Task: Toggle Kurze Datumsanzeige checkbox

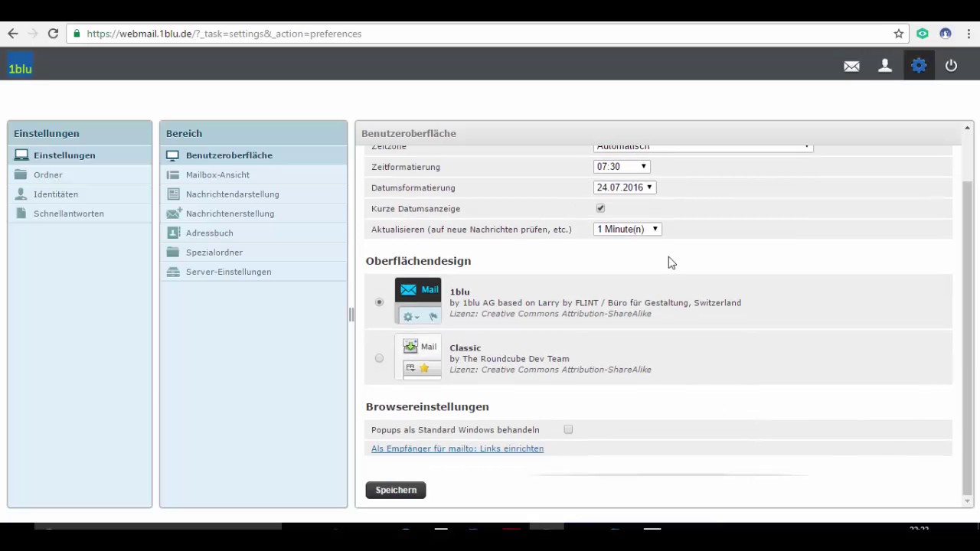Action: coord(600,208)
